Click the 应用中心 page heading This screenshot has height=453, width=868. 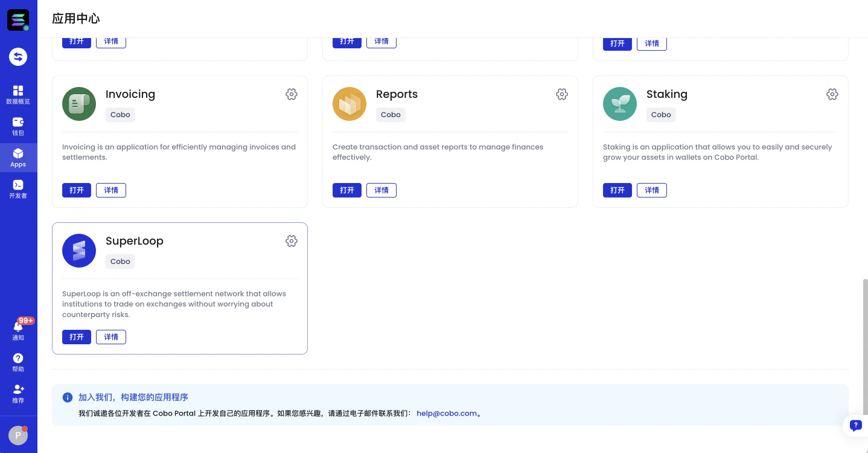76,18
